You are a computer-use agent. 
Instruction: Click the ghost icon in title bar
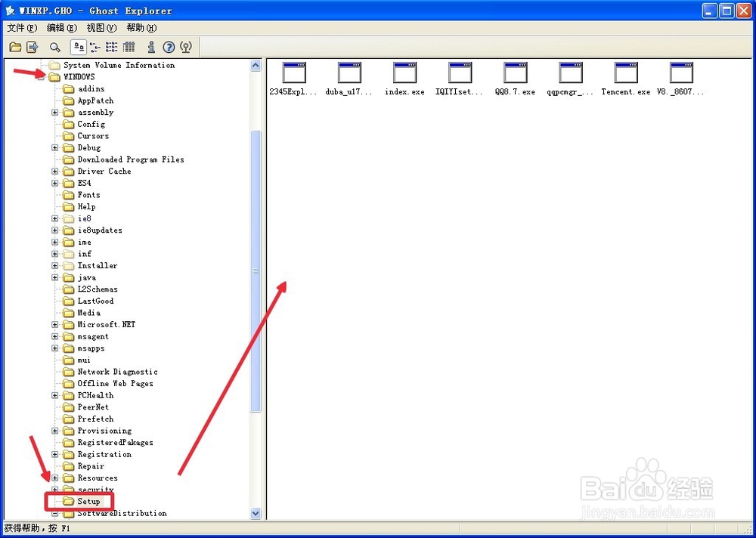(10, 11)
